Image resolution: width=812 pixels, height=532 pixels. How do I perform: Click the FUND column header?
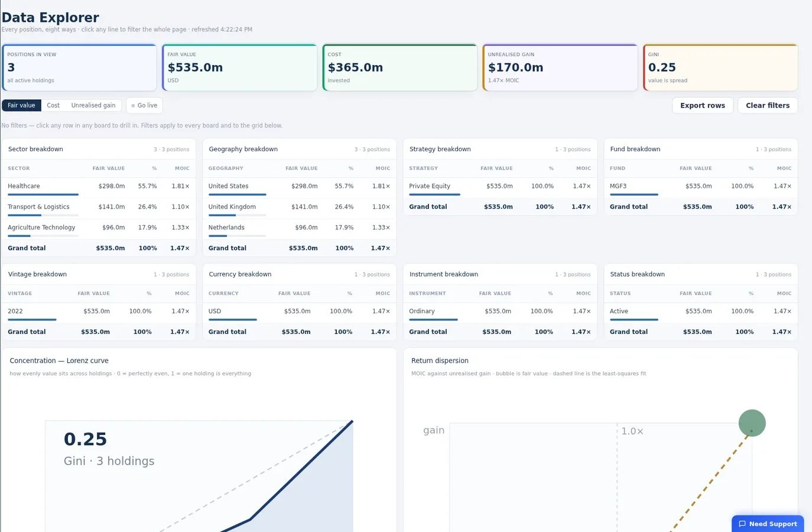point(618,168)
